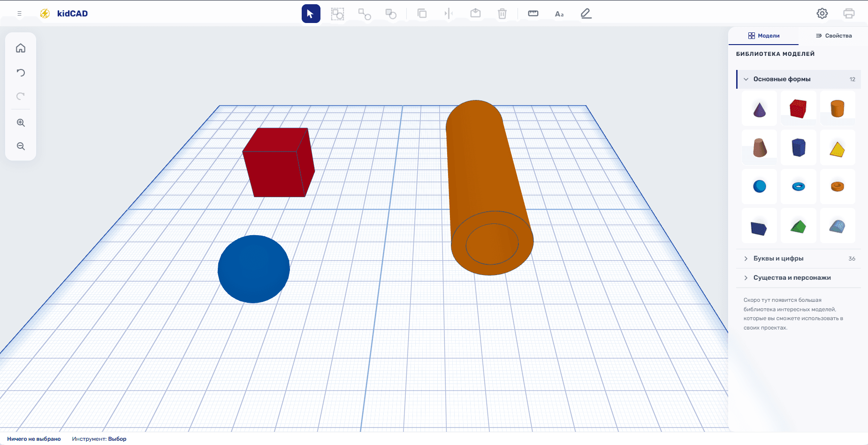This screenshot has width=868, height=445.
Task: Add the blue hexagonal prism shape
Action: 798,148
